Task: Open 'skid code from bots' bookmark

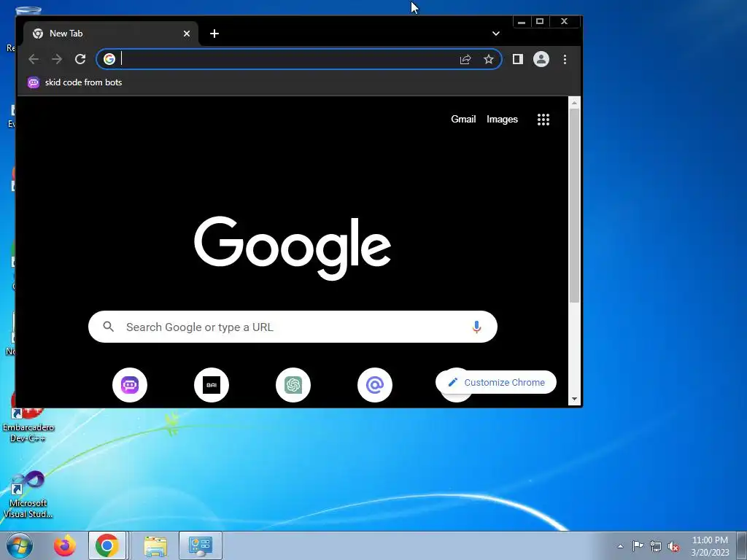Action: (75, 82)
